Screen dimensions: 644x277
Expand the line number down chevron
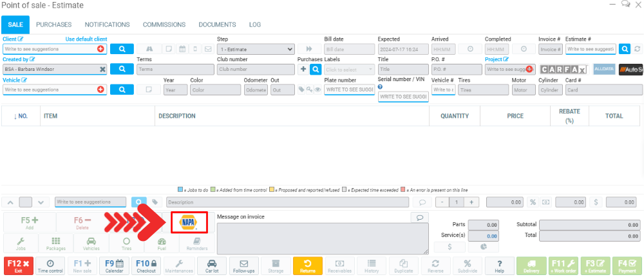(41, 202)
